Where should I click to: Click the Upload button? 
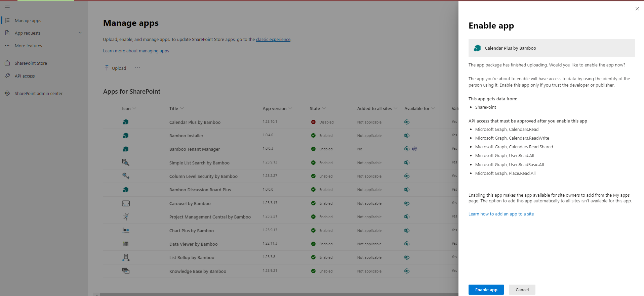[115, 68]
